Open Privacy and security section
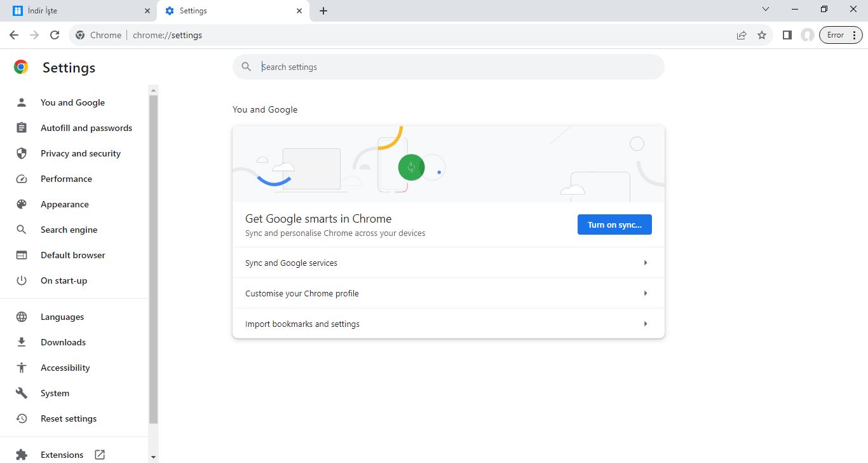The image size is (868, 463). [x=81, y=153]
